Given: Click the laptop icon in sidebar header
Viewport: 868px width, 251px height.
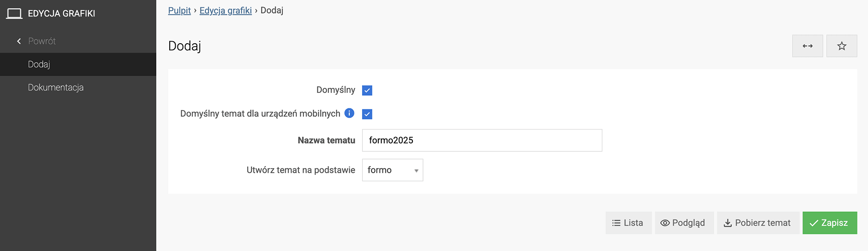Looking at the screenshot, I should click(x=14, y=14).
